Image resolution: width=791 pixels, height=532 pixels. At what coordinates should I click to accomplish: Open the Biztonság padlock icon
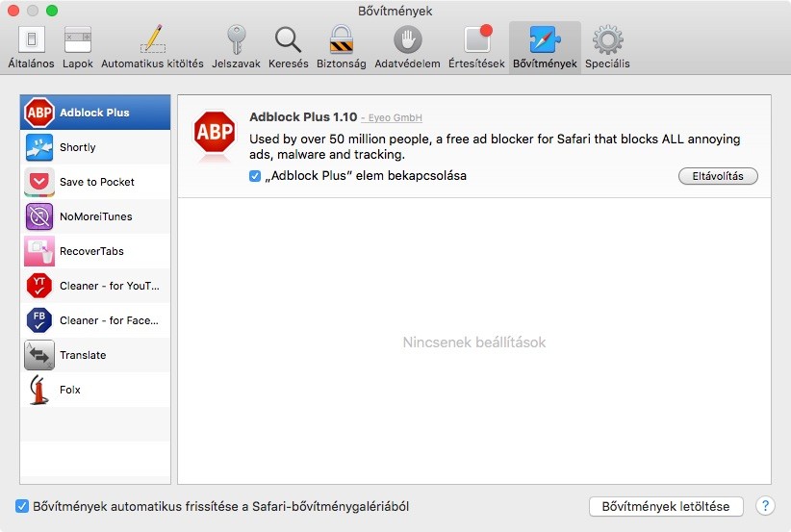click(x=341, y=39)
